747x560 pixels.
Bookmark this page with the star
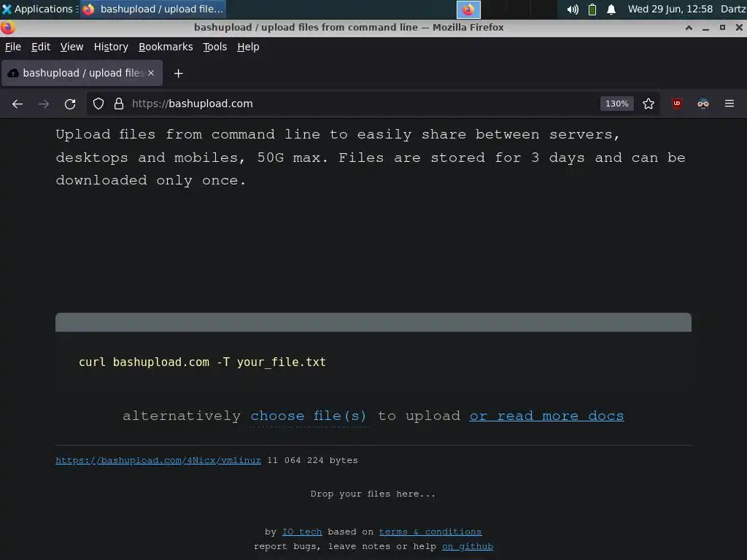(x=648, y=104)
